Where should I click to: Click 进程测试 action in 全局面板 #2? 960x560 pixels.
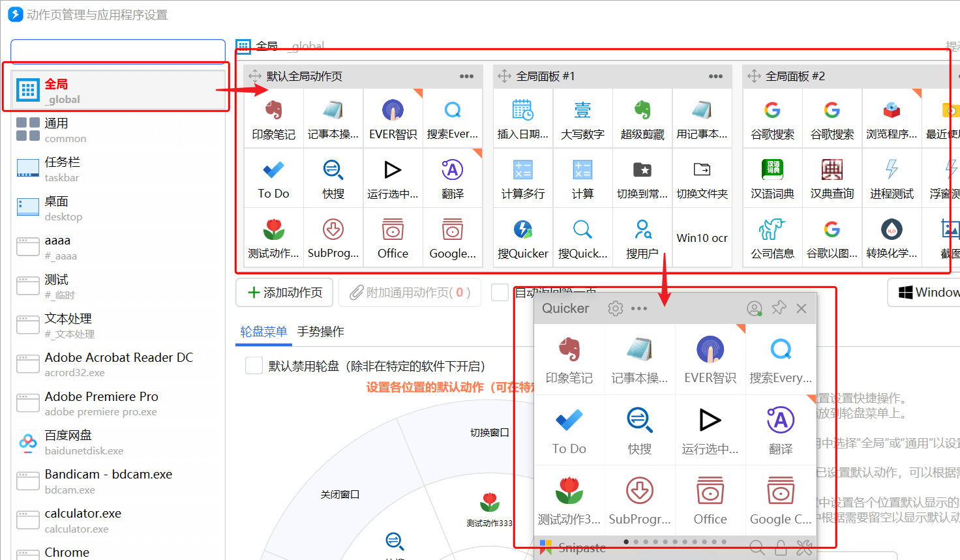point(892,179)
